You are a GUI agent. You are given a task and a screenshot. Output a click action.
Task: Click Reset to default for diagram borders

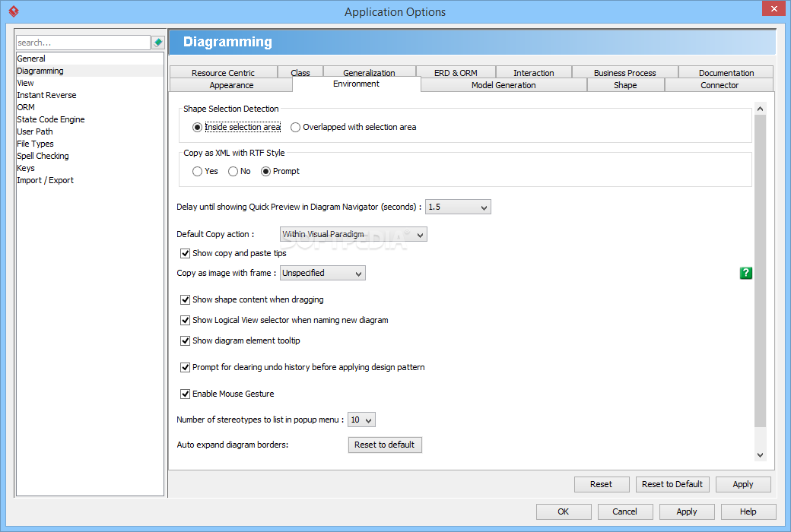(x=384, y=445)
